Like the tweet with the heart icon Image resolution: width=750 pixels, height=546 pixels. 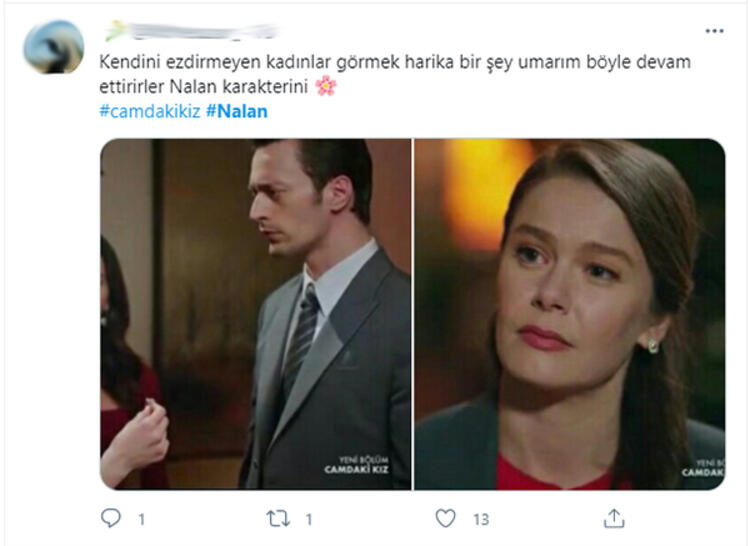point(445,518)
